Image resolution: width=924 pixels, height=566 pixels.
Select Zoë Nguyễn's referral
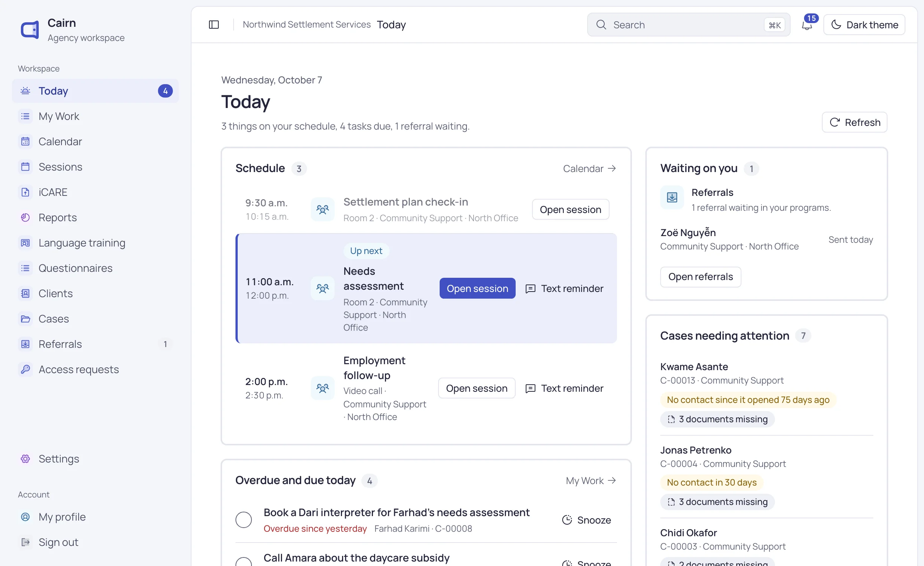pyautogui.click(x=766, y=239)
